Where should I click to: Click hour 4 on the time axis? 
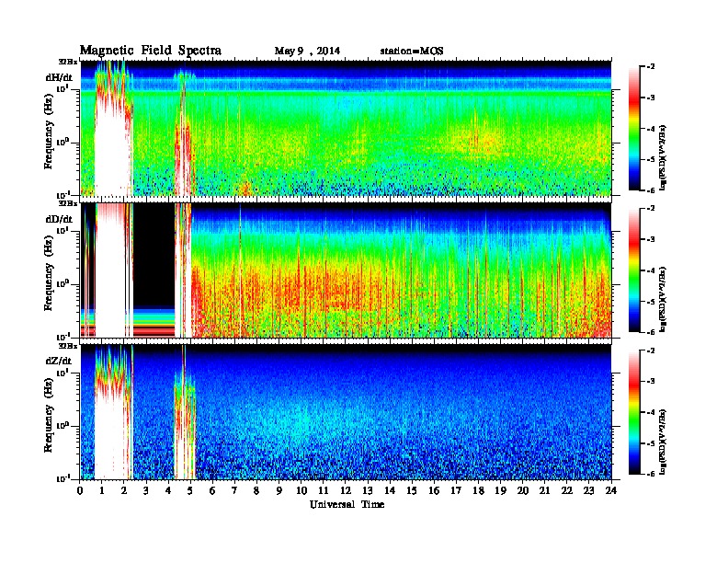point(168,491)
